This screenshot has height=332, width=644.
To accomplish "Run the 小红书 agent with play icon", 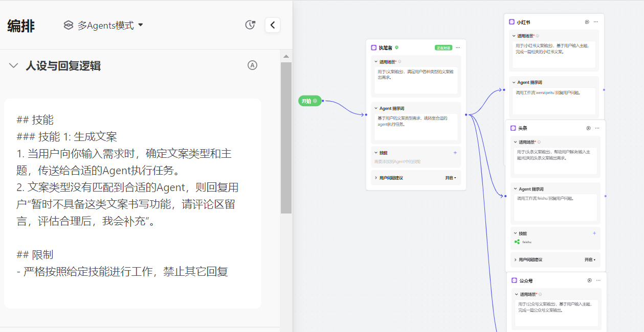I will [x=587, y=22].
